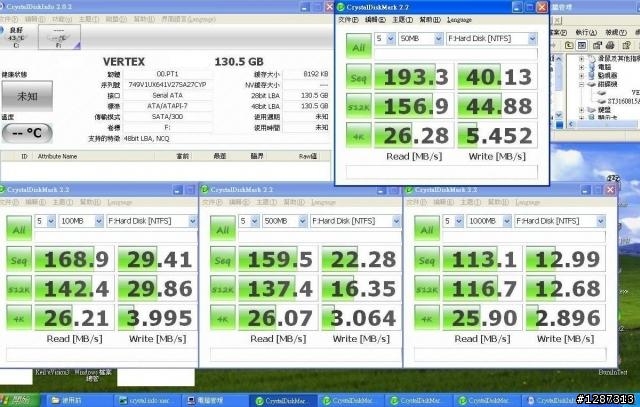Click the 未知 health status button in CrystalDiskInfo

coord(27,96)
